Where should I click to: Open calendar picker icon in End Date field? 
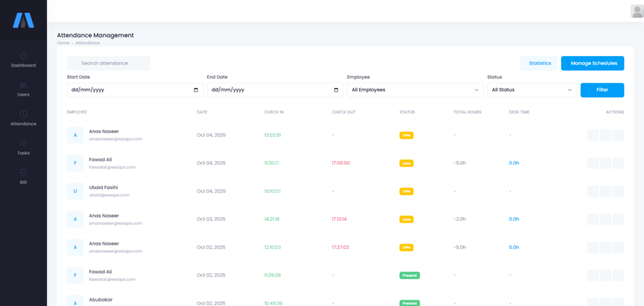pyautogui.click(x=336, y=90)
